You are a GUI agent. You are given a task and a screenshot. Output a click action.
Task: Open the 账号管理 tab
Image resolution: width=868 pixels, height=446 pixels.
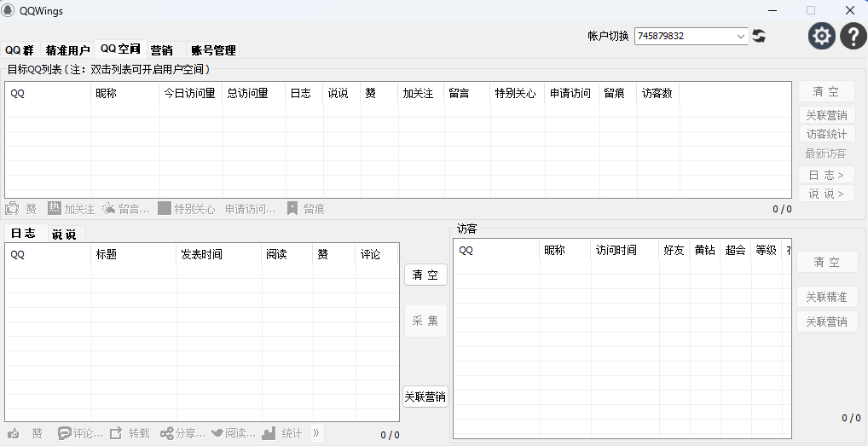(x=213, y=50)
